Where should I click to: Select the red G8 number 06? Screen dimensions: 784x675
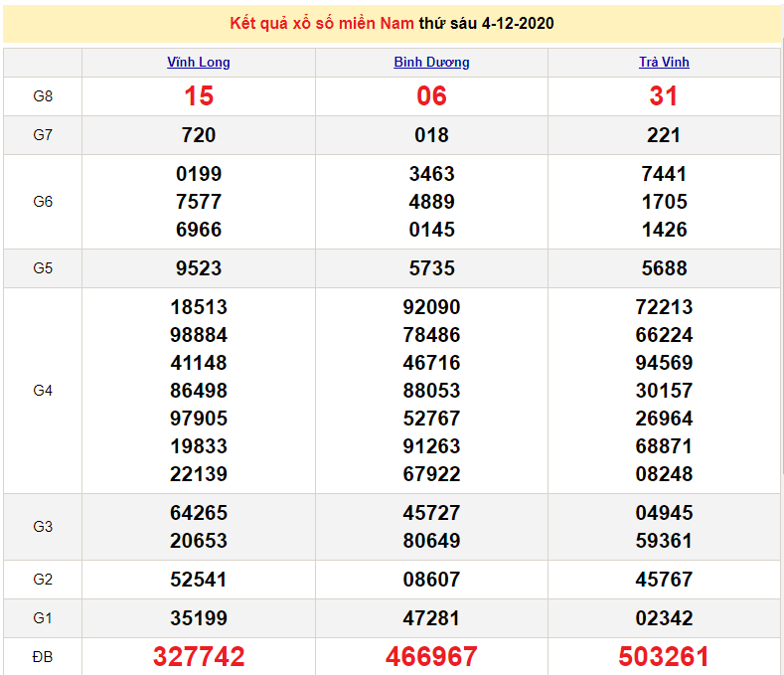[431, 96]
